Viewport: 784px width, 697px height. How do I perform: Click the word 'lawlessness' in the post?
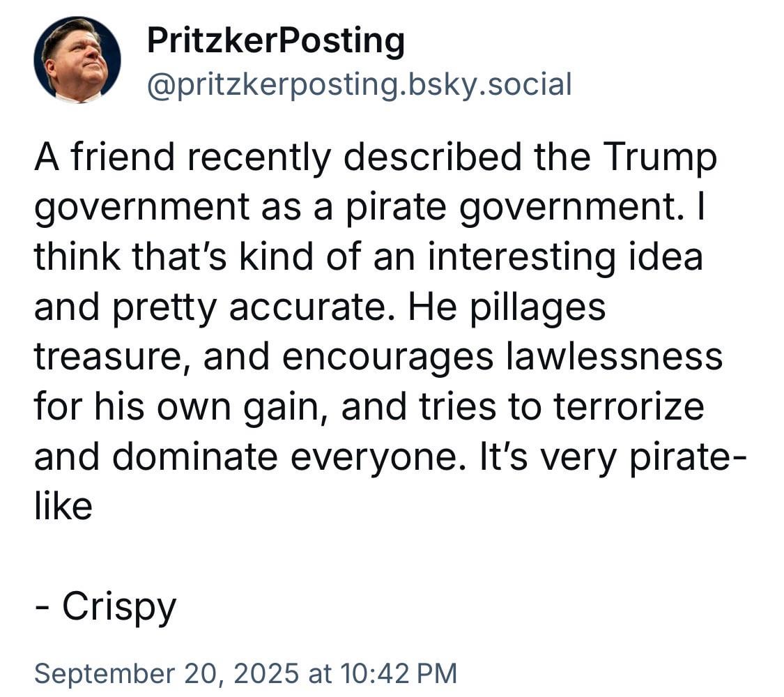point(615,356)
